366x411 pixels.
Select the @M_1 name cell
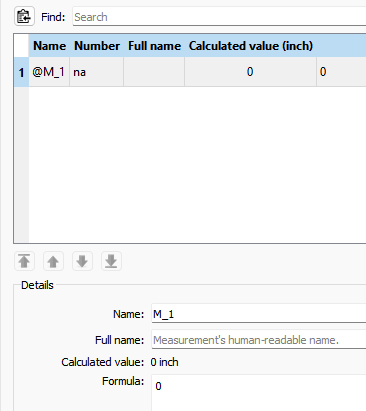tap(49, 72)
